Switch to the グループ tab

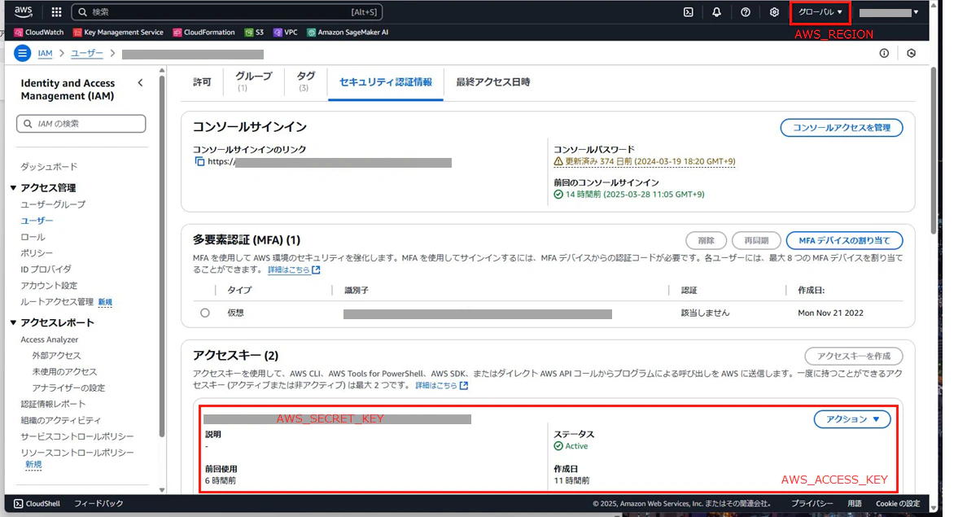click(x=254, y=81)
